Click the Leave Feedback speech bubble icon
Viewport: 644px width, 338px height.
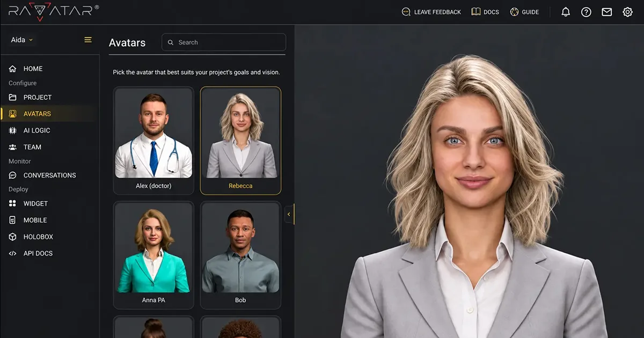tap(406, 12)
